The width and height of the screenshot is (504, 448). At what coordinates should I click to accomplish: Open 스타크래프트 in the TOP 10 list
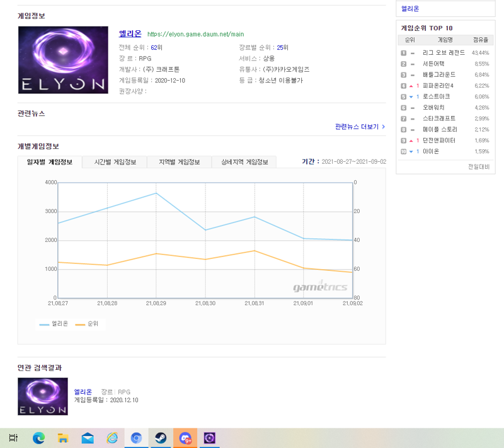point(438,118)
